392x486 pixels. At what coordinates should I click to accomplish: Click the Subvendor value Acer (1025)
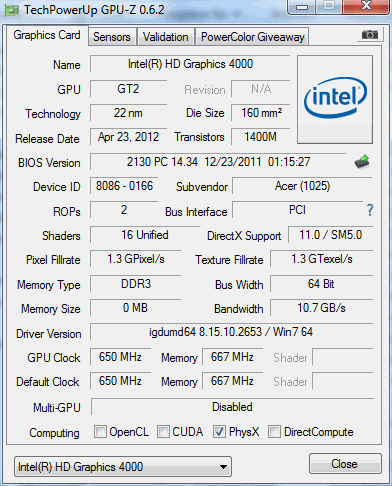click(x=302, y=186)
